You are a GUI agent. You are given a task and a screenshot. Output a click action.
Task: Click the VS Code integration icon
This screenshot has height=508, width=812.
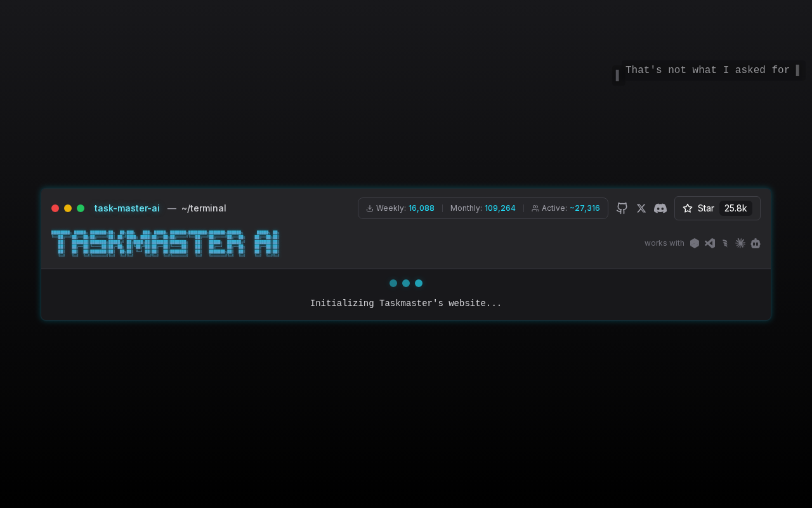click(x=709, y=243)
